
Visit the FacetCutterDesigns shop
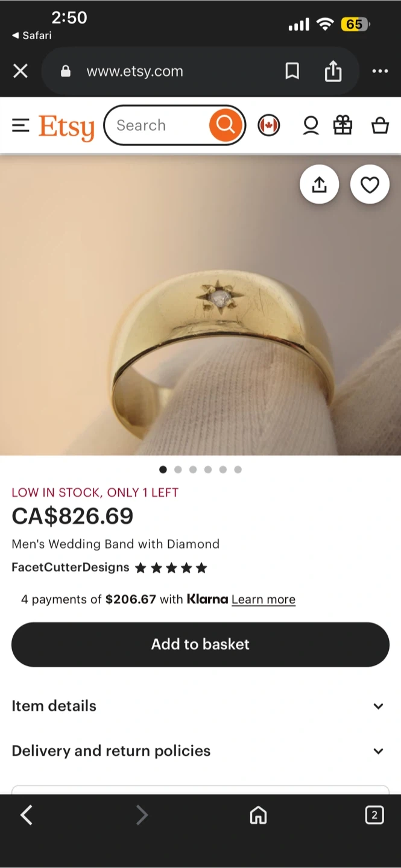point(71,567)
